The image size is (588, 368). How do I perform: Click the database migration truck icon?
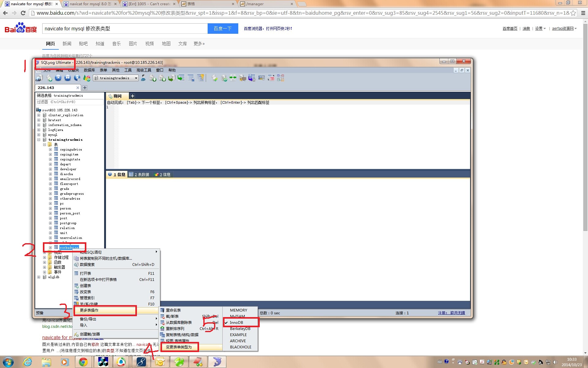click(x=243, y=78)
